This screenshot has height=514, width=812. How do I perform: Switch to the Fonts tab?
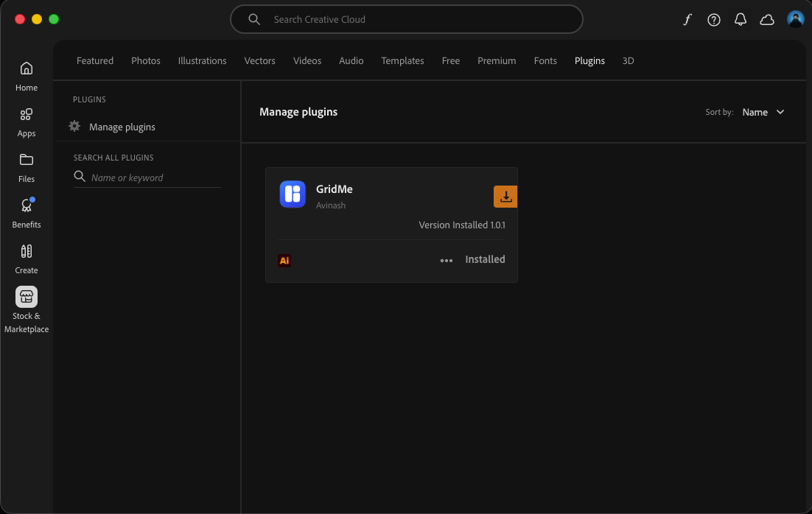pyautogui.click(x=545, y=60)
